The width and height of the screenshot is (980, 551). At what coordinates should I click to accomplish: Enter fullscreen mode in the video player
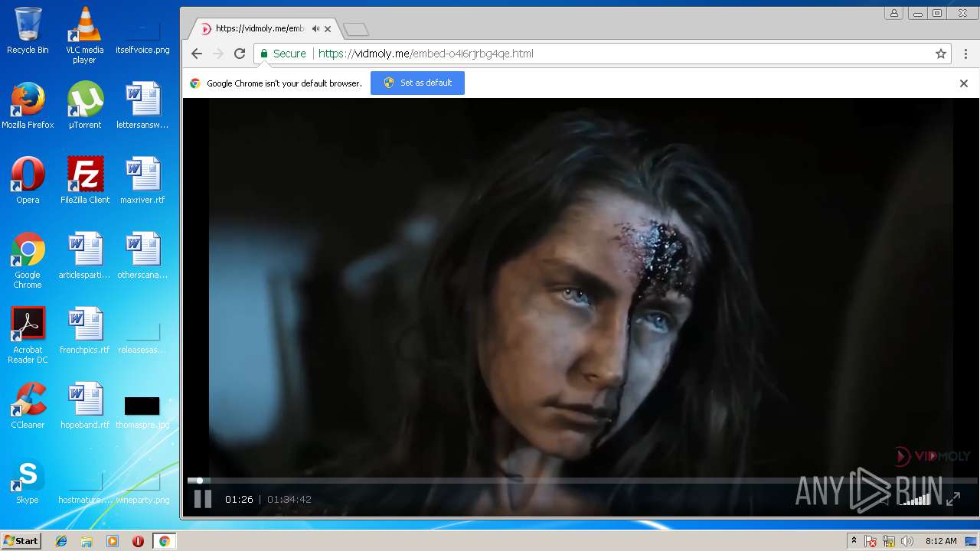click(953, 499)
